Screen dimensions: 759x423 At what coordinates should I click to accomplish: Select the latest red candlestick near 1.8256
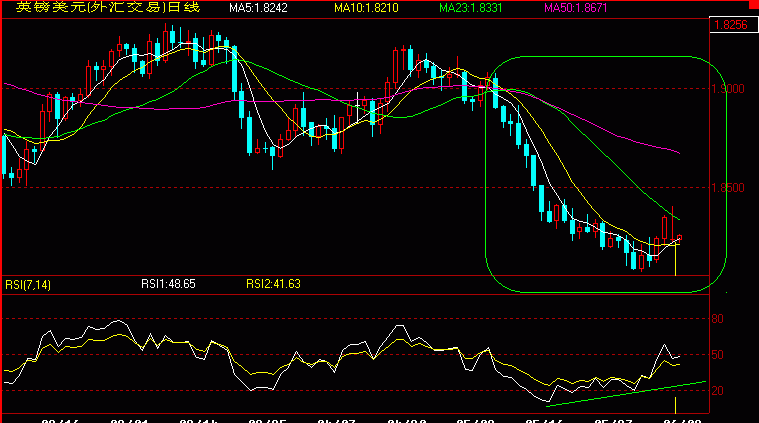[680, 238]
